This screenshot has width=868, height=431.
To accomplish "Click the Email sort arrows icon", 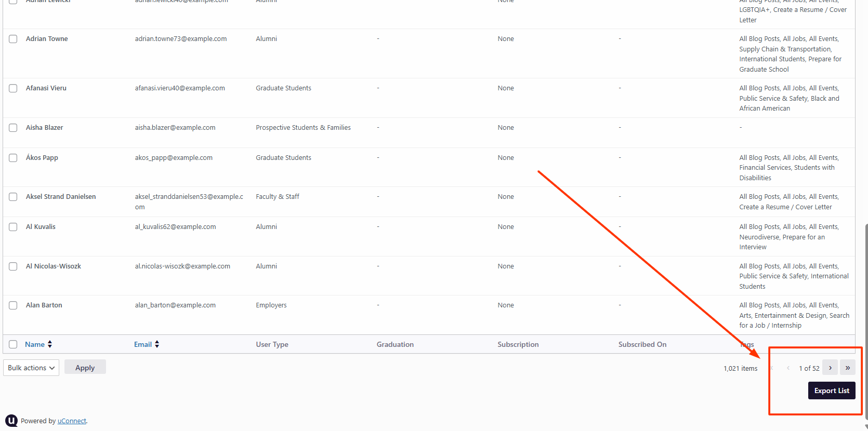I will point(157,344).
